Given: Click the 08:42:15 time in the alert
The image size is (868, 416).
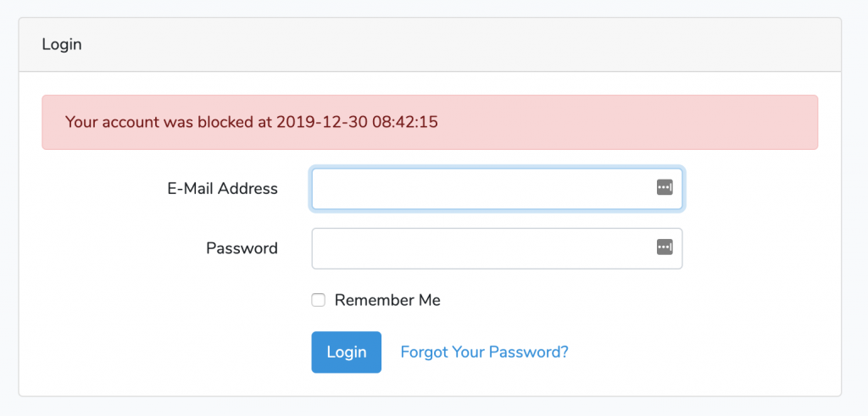Looking at the screenshot, I should point(402,122).
